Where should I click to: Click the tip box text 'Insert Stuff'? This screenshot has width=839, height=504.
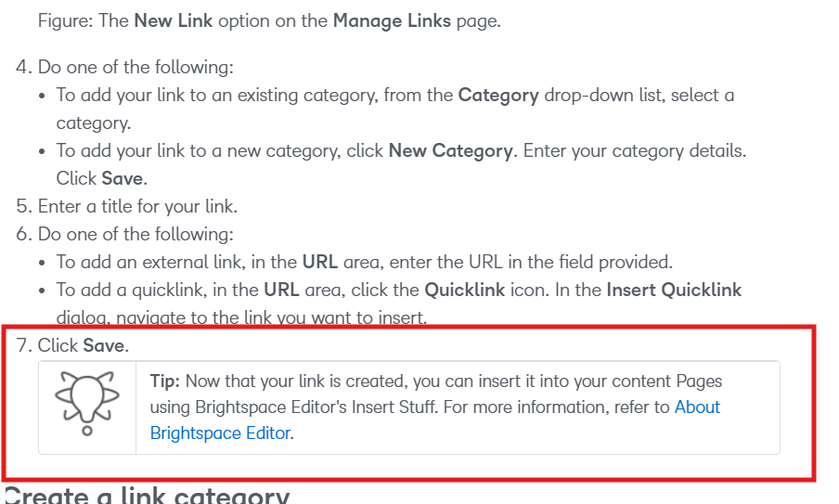click(394, 407)
